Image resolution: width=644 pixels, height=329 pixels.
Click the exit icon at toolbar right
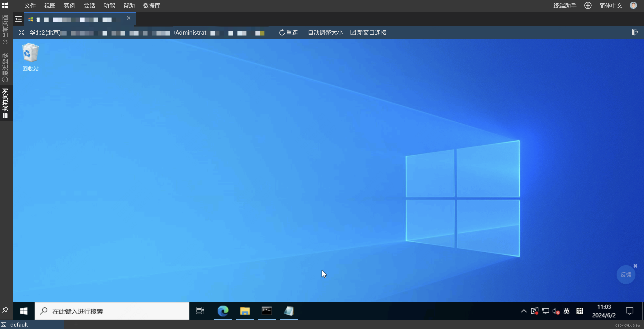pos(635,32)
